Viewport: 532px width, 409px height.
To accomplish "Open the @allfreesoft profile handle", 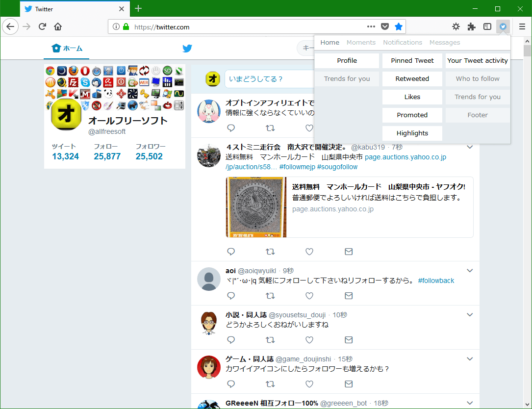I will click(107, 132).
